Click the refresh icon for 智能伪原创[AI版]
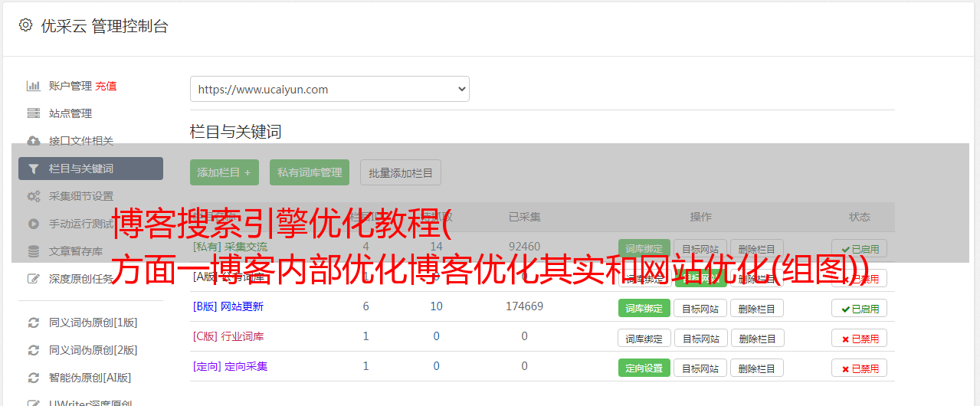This screenshot has height=406, width=980. tap(33, 378)
